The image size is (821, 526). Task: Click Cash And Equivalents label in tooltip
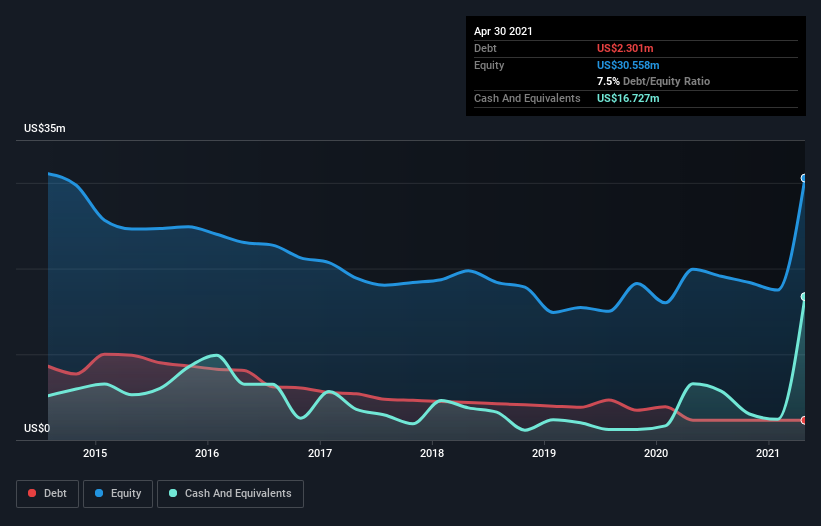(x=527, y=98)
